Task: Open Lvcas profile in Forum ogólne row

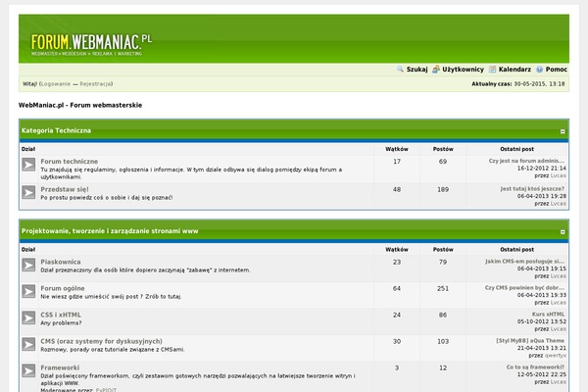Action: tap(559, 303)
